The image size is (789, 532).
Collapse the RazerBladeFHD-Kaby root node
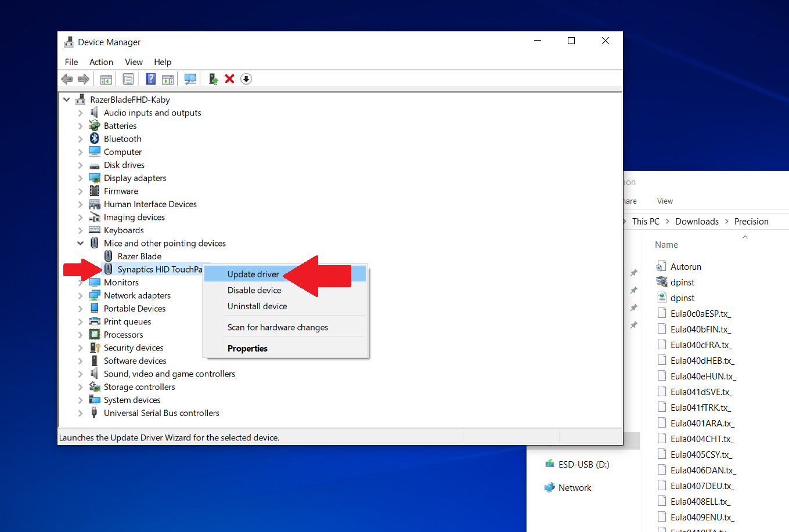pos(67,100)
